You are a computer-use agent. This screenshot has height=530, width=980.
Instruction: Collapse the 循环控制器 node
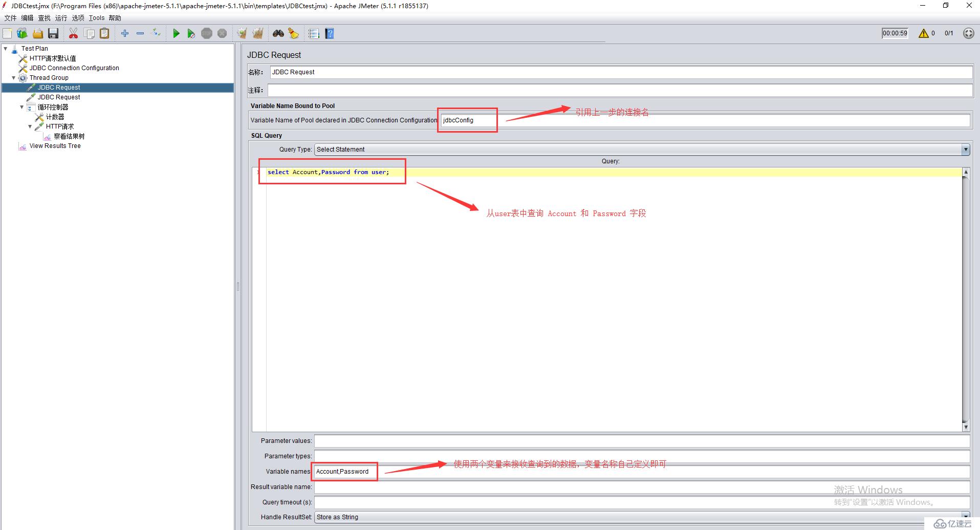tap(22, 107)
